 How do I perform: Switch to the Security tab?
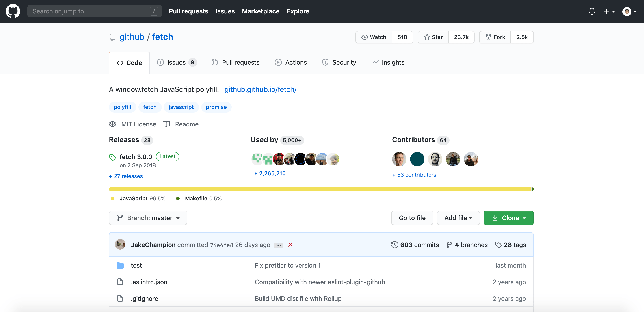pyautogui.click(x=344, y=62)
